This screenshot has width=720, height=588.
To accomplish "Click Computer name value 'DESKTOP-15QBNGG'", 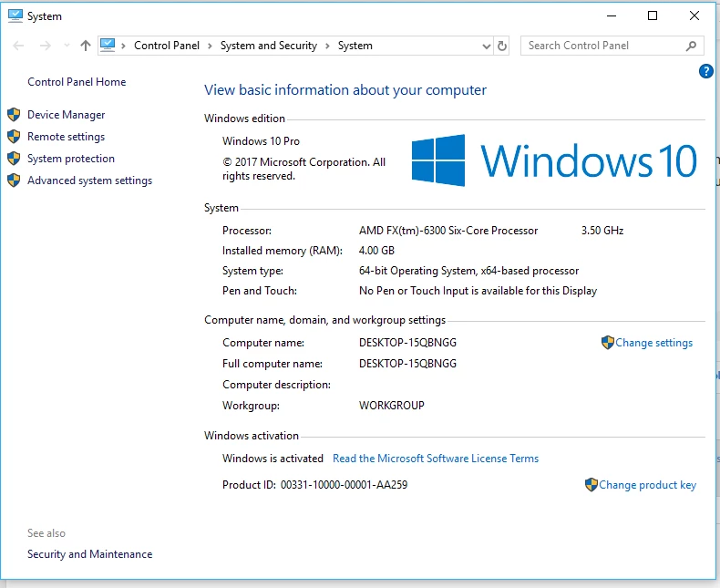I will click(407, 343).
